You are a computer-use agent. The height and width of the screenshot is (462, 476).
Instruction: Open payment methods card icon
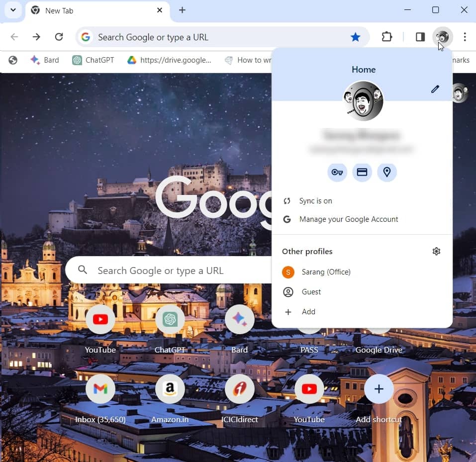coord(362,172)
